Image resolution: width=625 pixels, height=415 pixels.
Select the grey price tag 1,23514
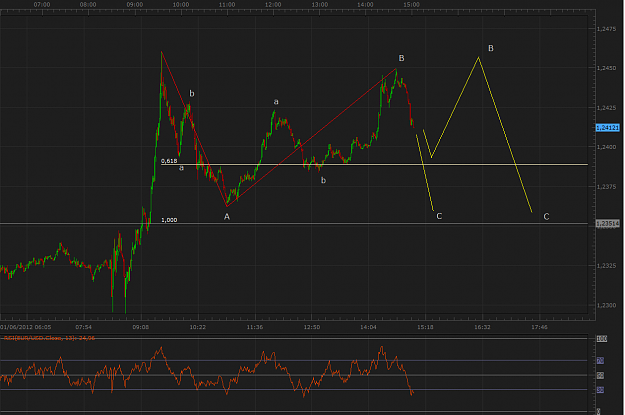(607, 224)
